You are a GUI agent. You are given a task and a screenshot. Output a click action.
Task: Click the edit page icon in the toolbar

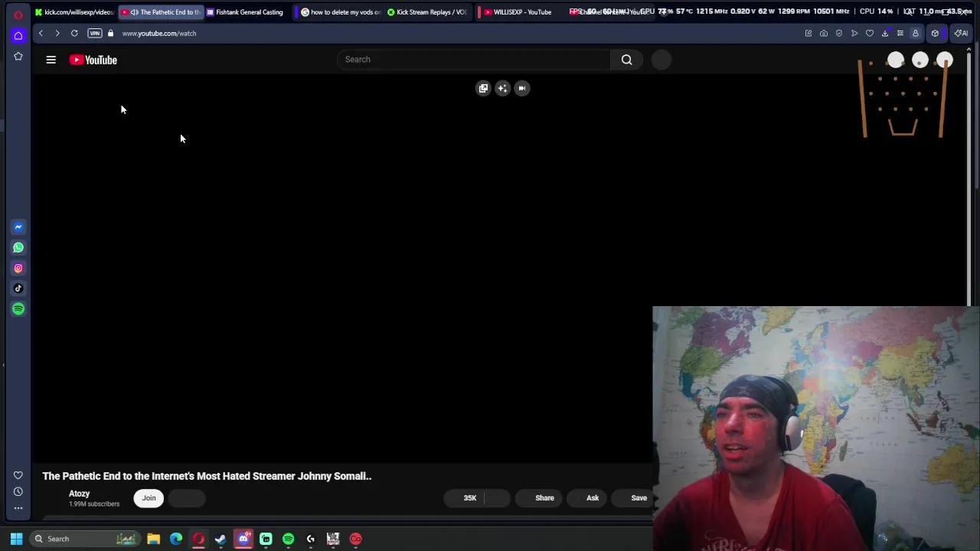tap(808, 33)
